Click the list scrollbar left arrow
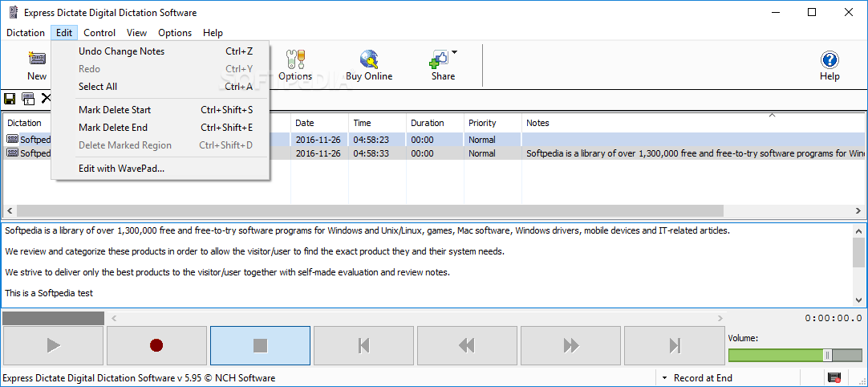 coord(10,211)
